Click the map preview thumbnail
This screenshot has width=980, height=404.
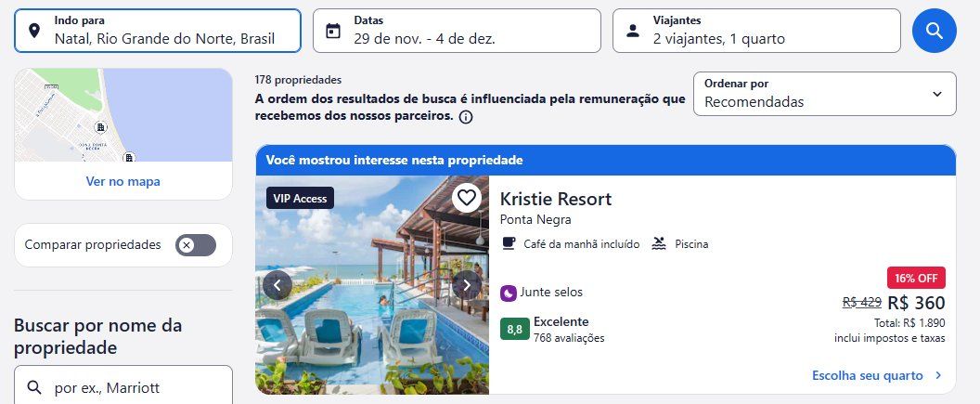pyautogui.click(x=123, y=115)
